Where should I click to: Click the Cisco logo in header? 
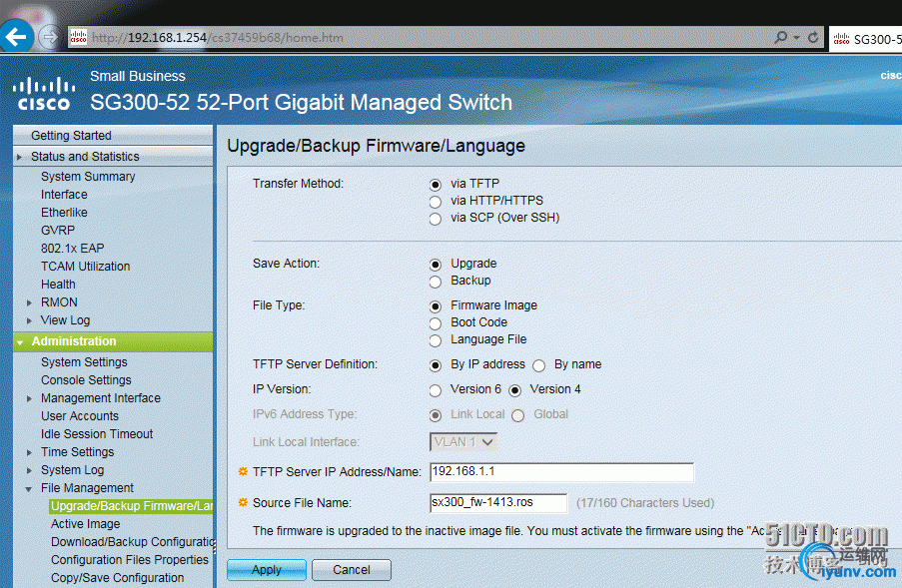pyautogui.click(x=44, y=94)
